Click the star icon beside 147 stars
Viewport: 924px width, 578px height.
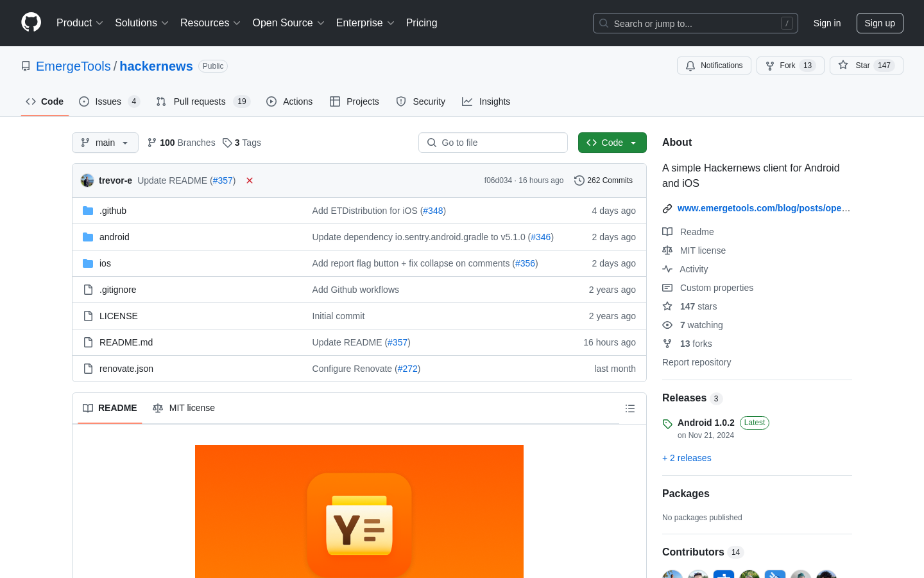(667, 306)
